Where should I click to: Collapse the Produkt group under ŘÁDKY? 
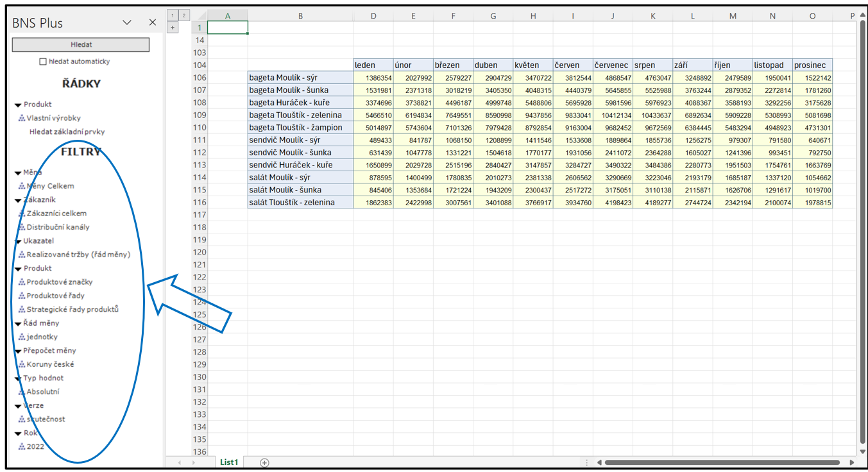(x=18, y=105)
